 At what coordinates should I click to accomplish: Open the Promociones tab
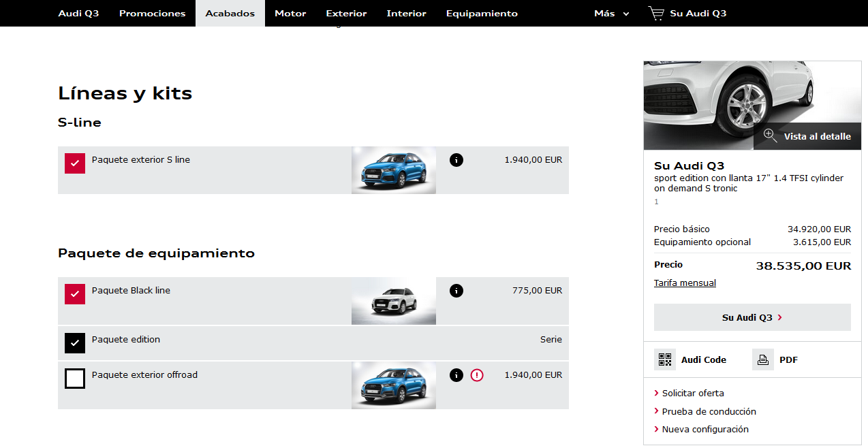tap(152, 13)
